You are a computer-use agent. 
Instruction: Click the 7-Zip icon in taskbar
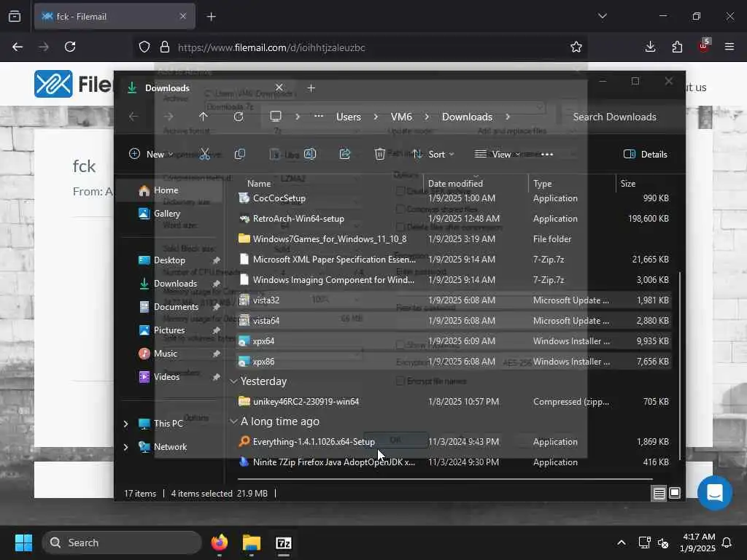pos(284,542)
